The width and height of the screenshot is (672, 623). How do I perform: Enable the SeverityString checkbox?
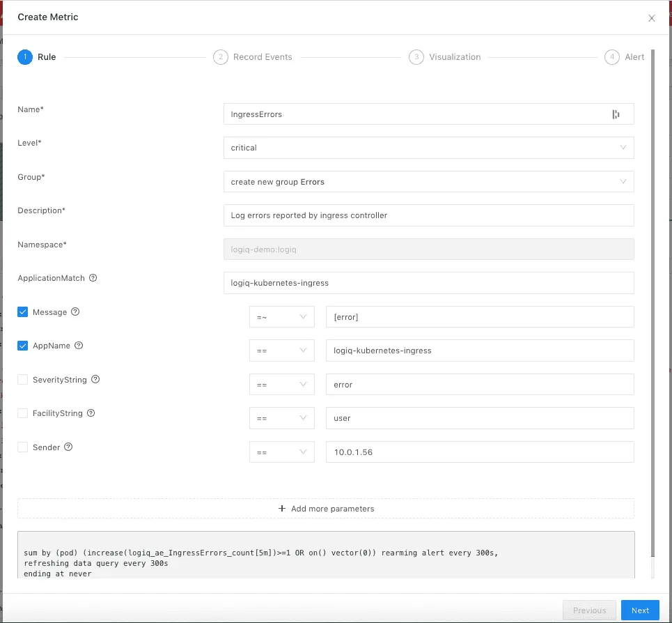23,379
